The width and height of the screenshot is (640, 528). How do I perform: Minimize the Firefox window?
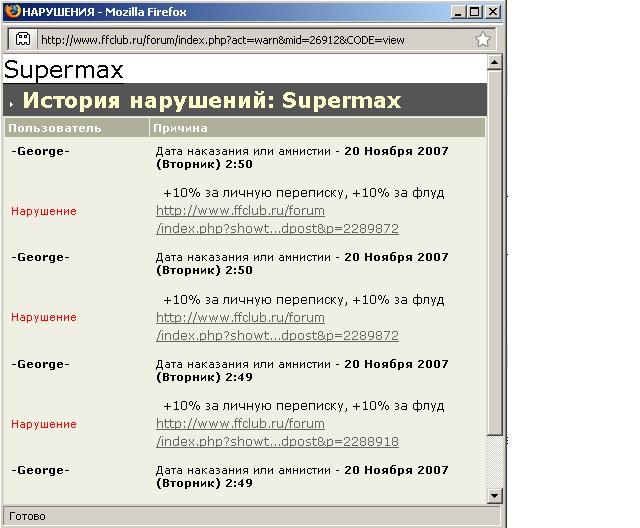458,11
